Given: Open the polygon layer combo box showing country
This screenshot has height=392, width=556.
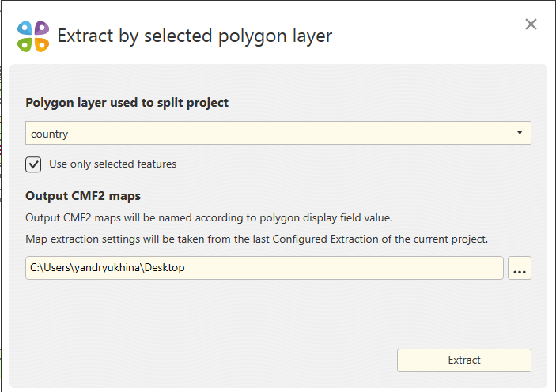Looking at the screenshot, I should coord(278,133).
